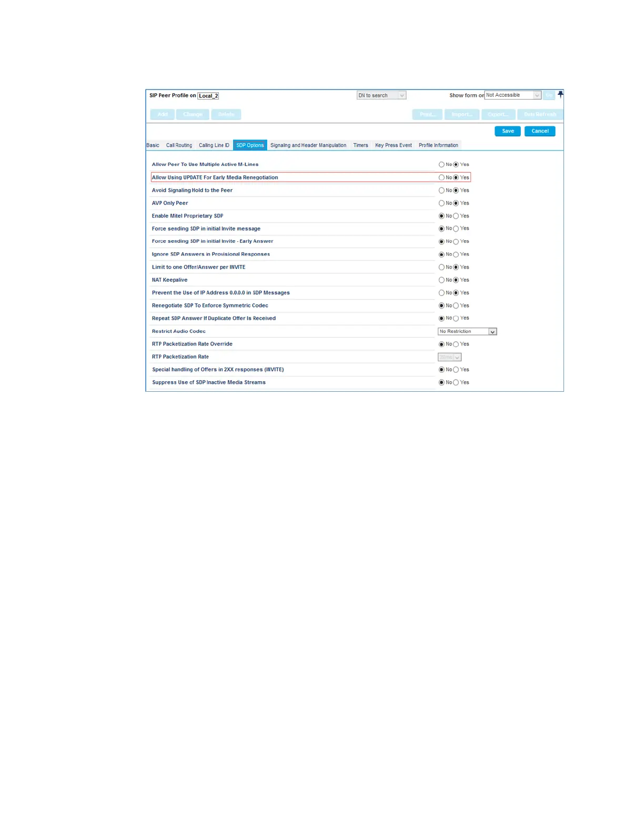Click the Data Refresh button
Image resolution: width=644 pixels, height=834 pixels.
[x=540, y=114]
